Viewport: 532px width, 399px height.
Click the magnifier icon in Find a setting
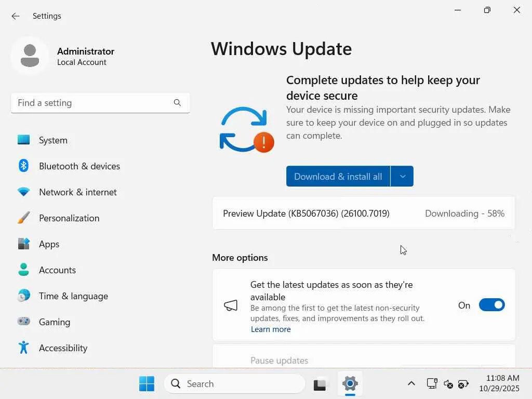[x=177, y=102]
